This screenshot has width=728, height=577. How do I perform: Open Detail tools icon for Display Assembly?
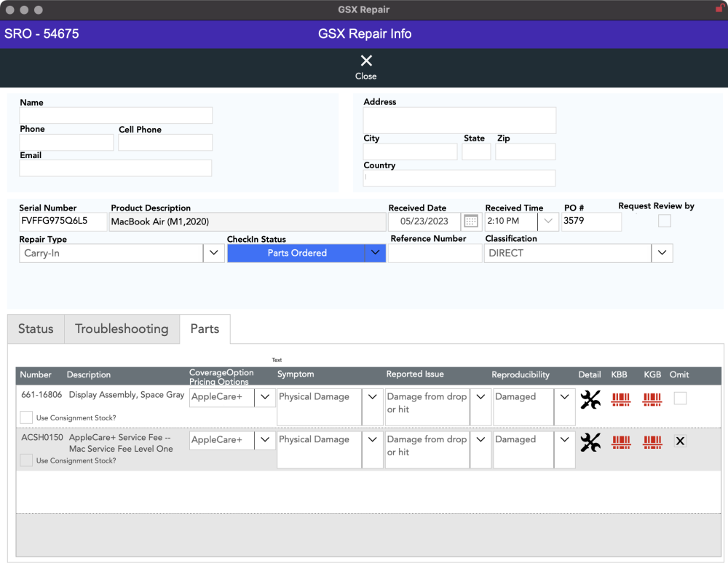tap(590, 399)
